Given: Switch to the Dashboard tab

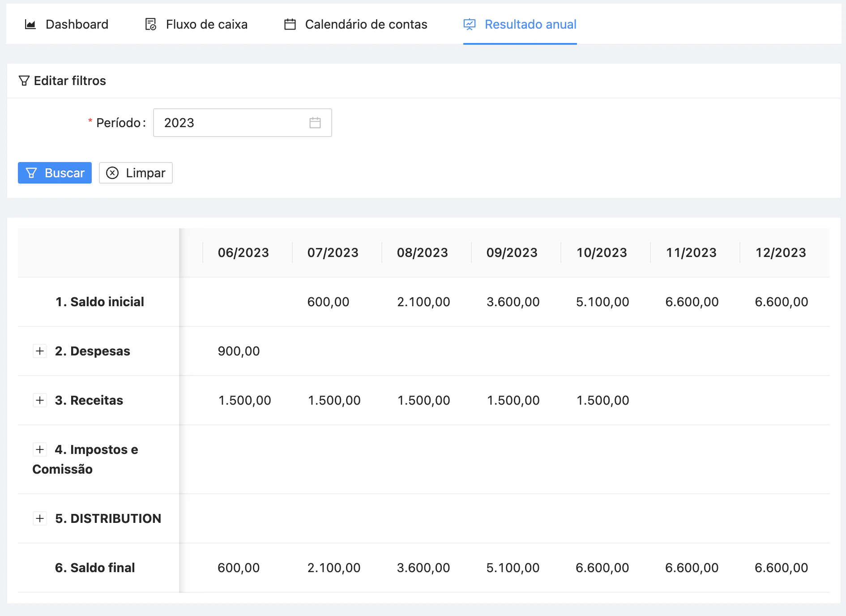Looking at the screenshot, I should coord(77,25).
